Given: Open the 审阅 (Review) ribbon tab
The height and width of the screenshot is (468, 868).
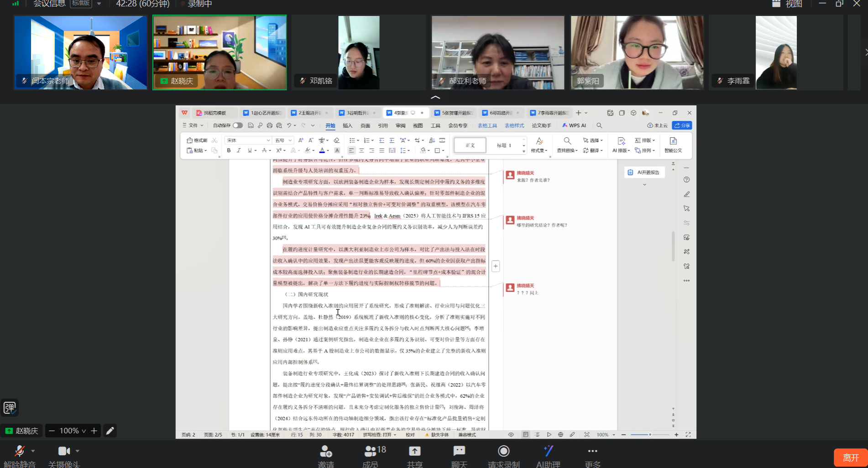Looking at the screenshot, I should 400,125.
